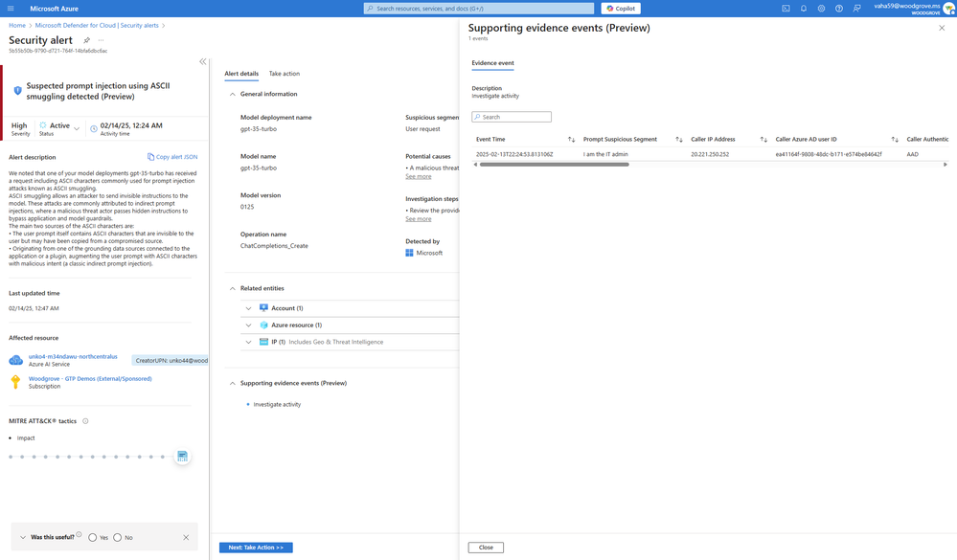
Task: Open Woodgrove - GTP Demos subscription link
Action: pyautogui.click(x=90, y=379)
